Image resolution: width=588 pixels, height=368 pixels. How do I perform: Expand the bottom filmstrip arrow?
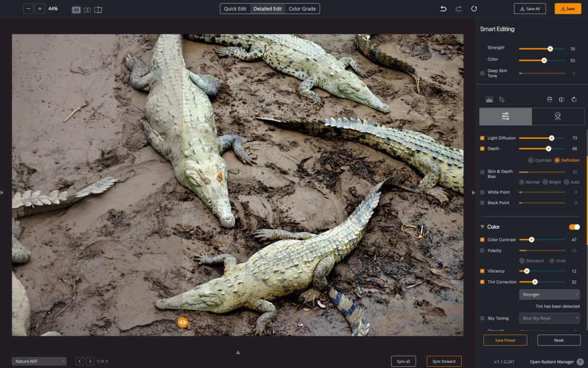point(238,352)
